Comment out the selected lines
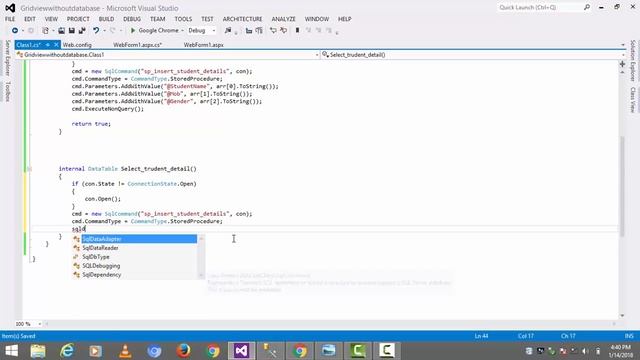 (273, 31)
